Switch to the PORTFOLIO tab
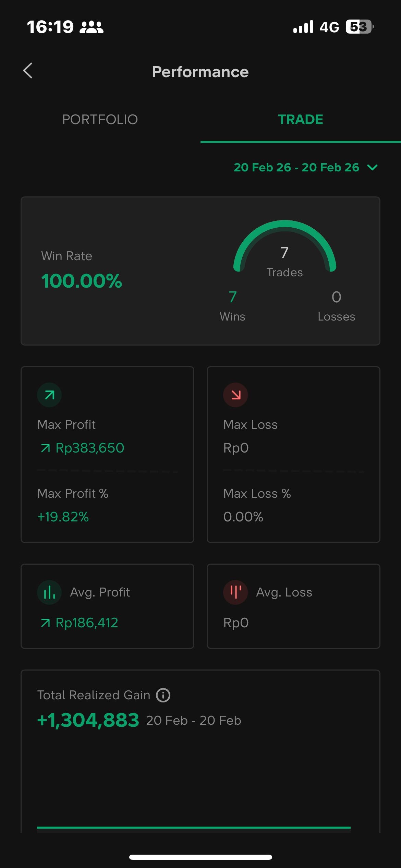 [x=100, y=120]
